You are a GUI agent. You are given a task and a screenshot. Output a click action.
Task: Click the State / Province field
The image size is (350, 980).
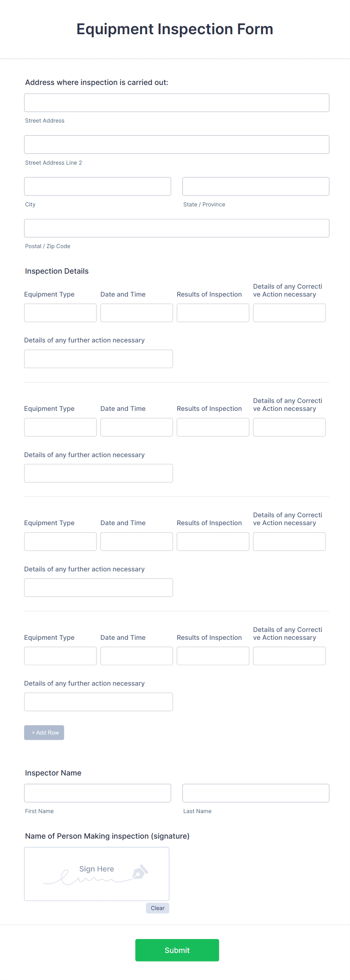[255, 186]
